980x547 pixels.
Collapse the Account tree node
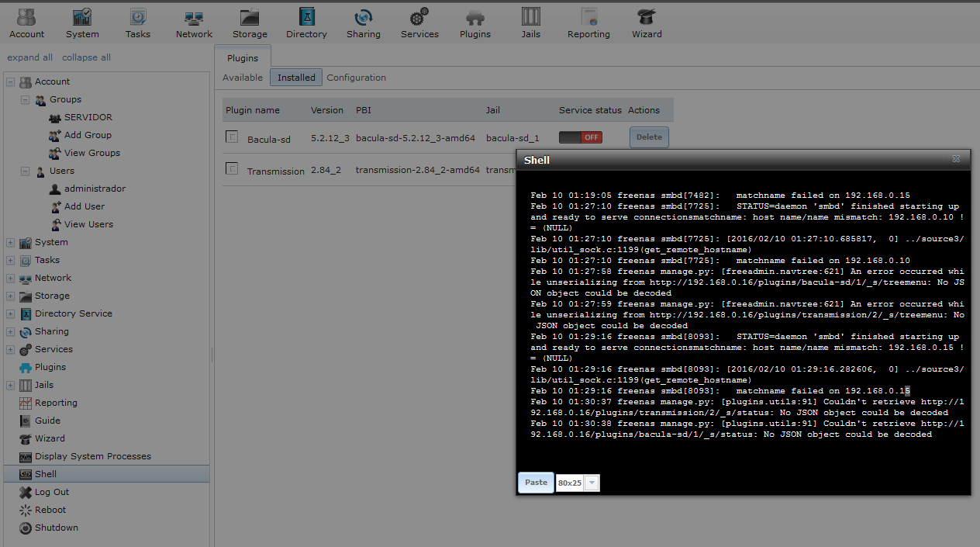10,81
